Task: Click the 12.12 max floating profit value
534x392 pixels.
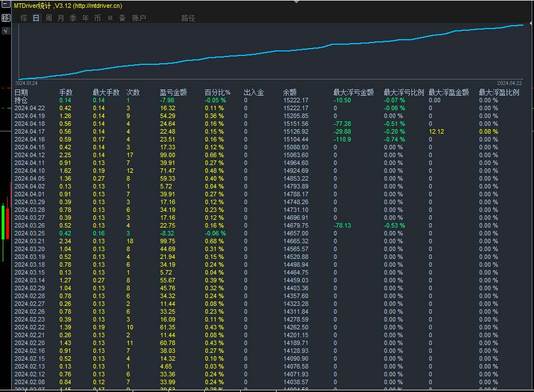Action: click(436, 131)
